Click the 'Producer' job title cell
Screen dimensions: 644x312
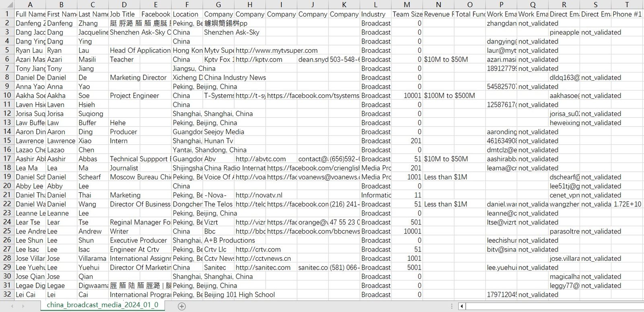click(124, 132)
